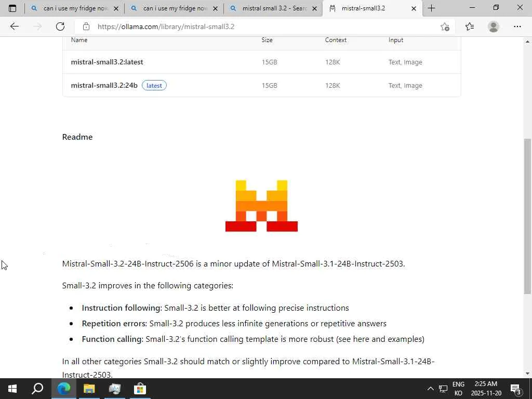
Task: Open Microsoft Store from the taskbar
Action: click(x=140, y=389)
